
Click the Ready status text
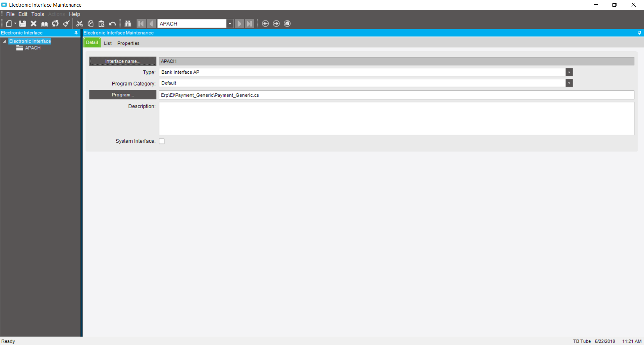point(8,341)
